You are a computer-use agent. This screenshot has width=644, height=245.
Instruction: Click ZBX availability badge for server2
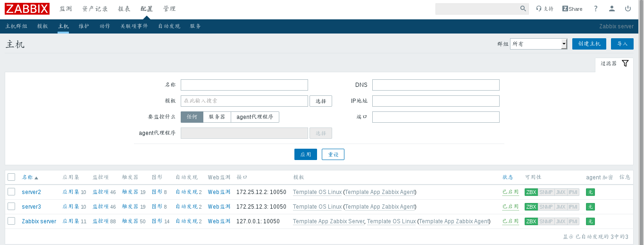[x=531, y=192]
